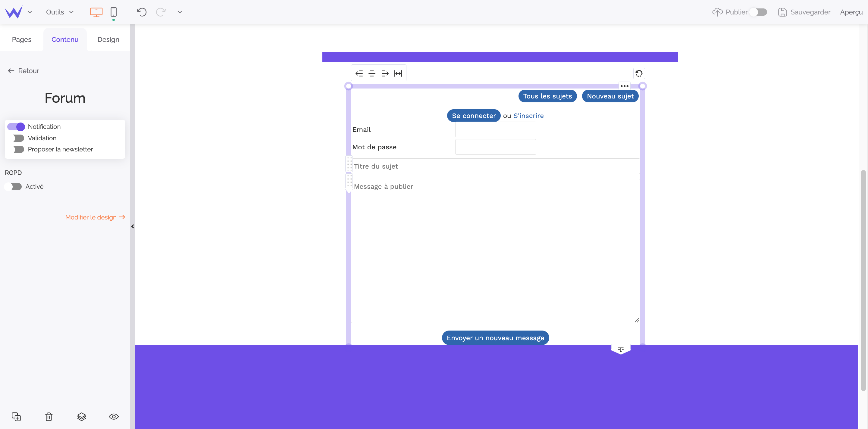
Task: Click the upper dotted drag handle
Action: 349,164
